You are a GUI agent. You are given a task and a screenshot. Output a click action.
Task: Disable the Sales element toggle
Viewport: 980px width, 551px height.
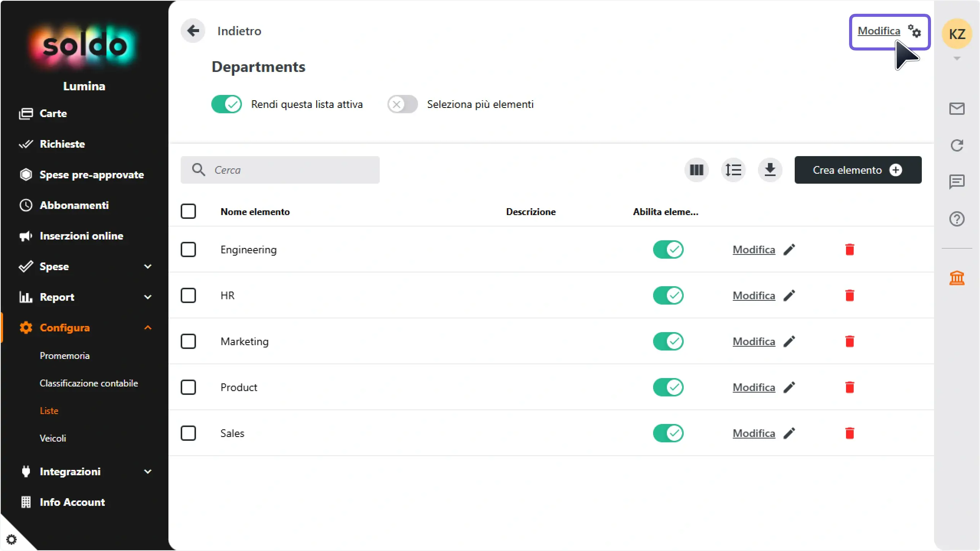click(x=668, y=433)
